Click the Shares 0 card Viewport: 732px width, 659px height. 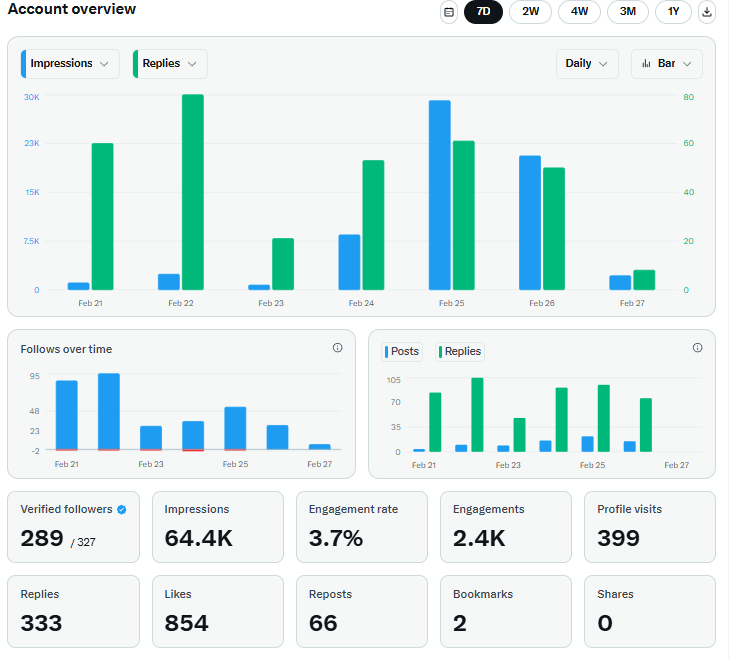point(650,611)
